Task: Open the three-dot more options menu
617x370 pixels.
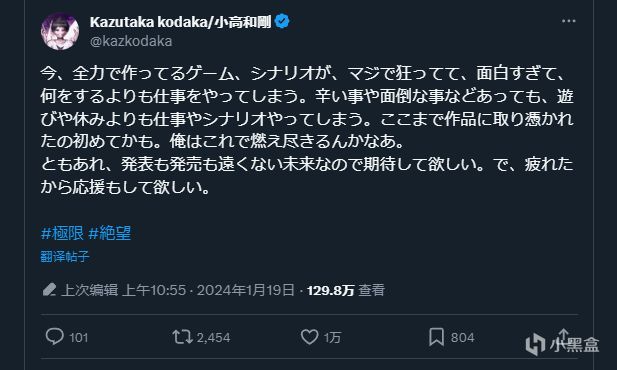Action: click(x=568, y=21)
